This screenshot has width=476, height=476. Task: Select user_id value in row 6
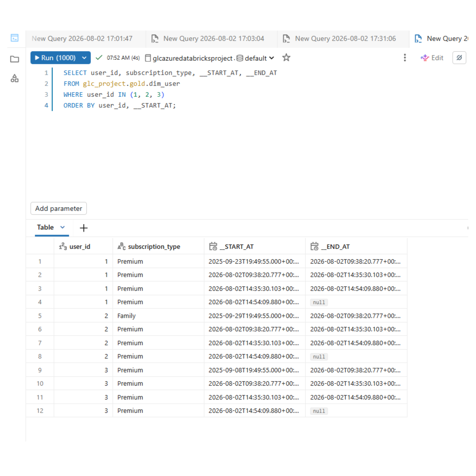(84, 329)
